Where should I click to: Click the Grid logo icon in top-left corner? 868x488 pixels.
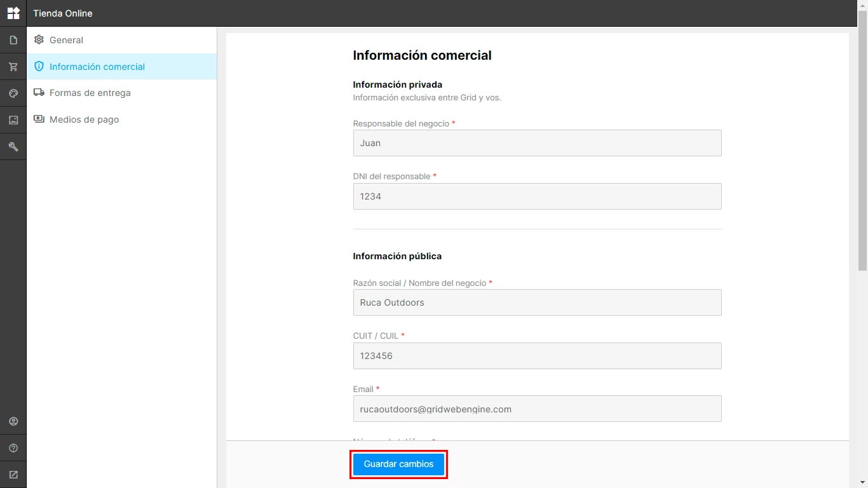[x=13, y=13]
